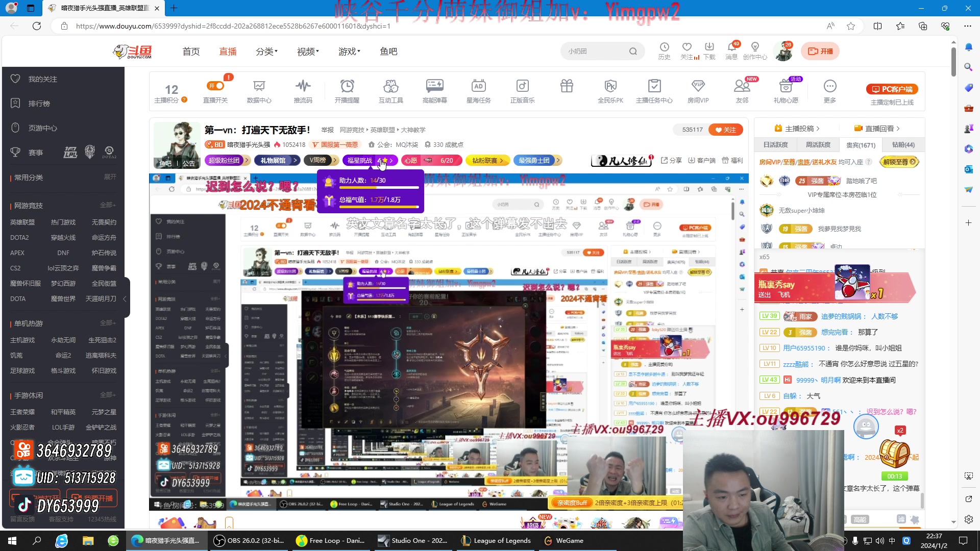This screenshot has width=980, height=551.
Task: Click the 解锁至尊 button
Action: 899,162
